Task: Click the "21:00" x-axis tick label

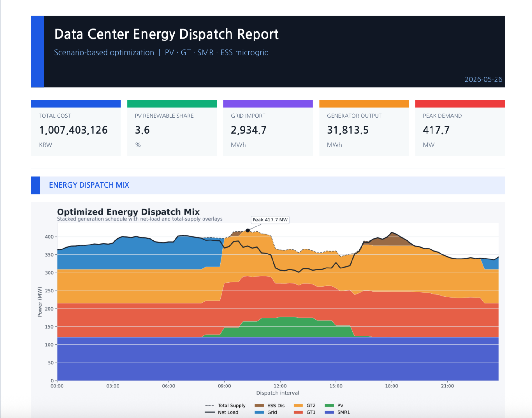Action: coord(447,386)
